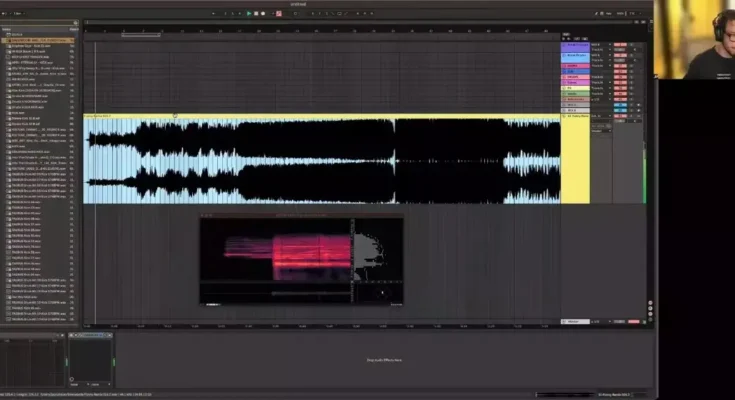735x400 pixels.
Task: Click the Stop button in transport bar
Action: tap(255, 13)
